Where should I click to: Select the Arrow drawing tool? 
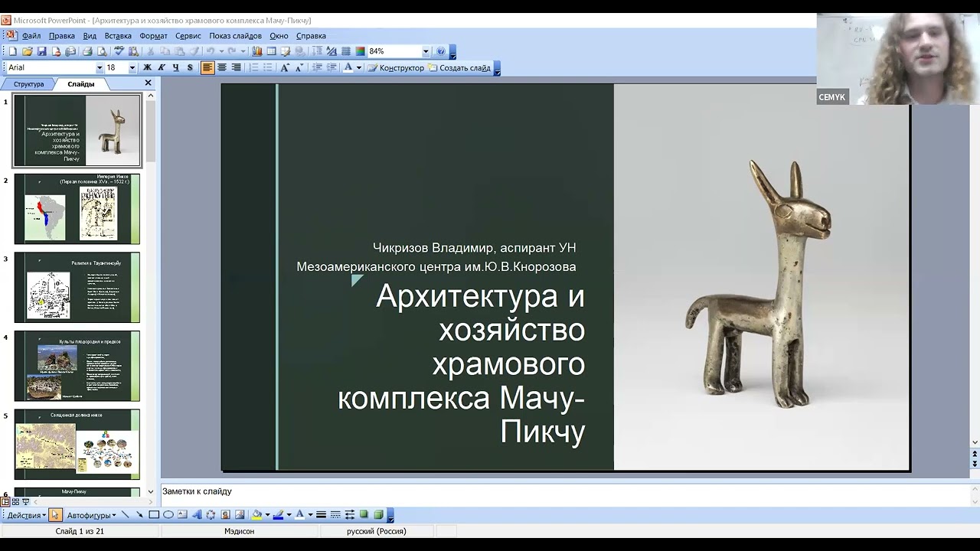pos(139,515)
